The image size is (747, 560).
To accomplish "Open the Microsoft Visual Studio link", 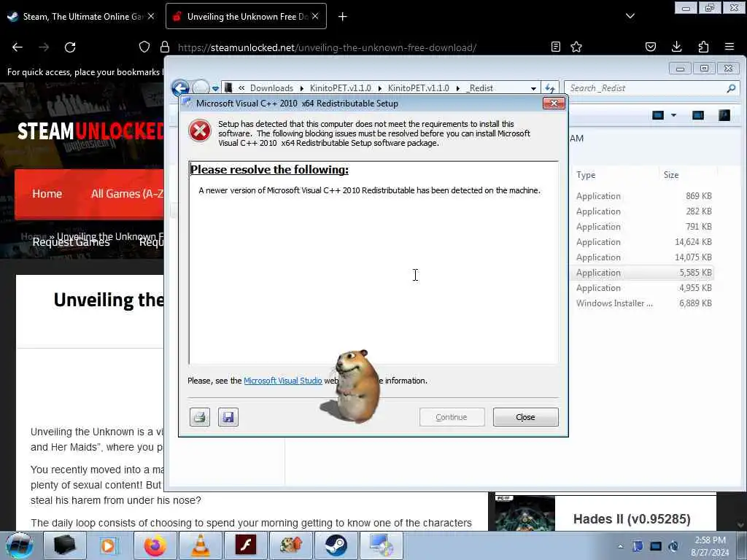I will click(283, 381).
